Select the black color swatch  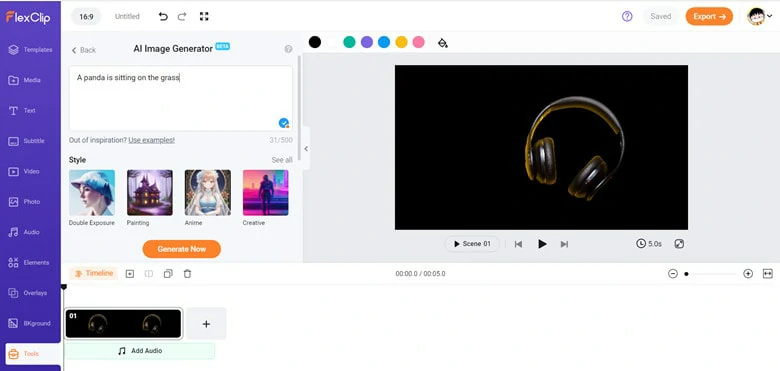pos(314,42)
